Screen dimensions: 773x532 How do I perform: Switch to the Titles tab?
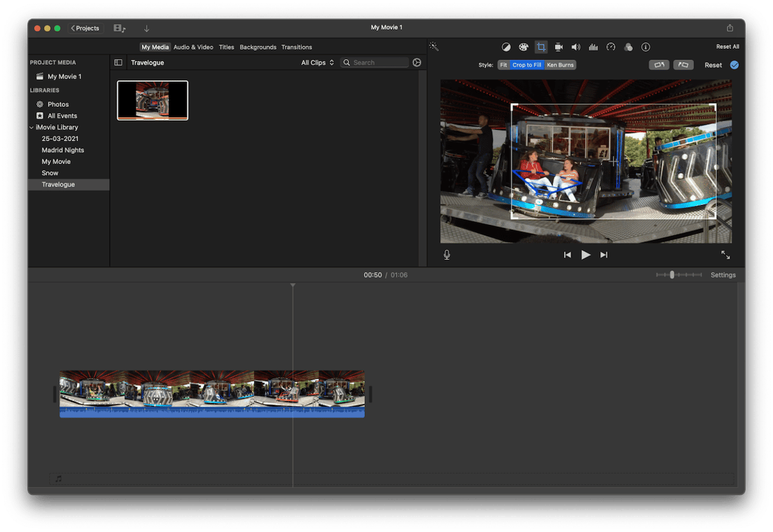pos(226,47)
